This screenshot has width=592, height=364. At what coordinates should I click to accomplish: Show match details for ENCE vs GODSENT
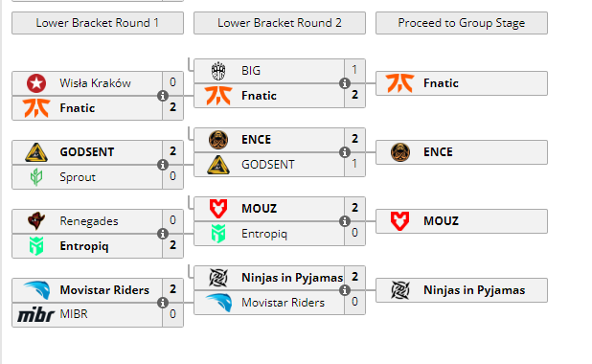click(344, 152)
